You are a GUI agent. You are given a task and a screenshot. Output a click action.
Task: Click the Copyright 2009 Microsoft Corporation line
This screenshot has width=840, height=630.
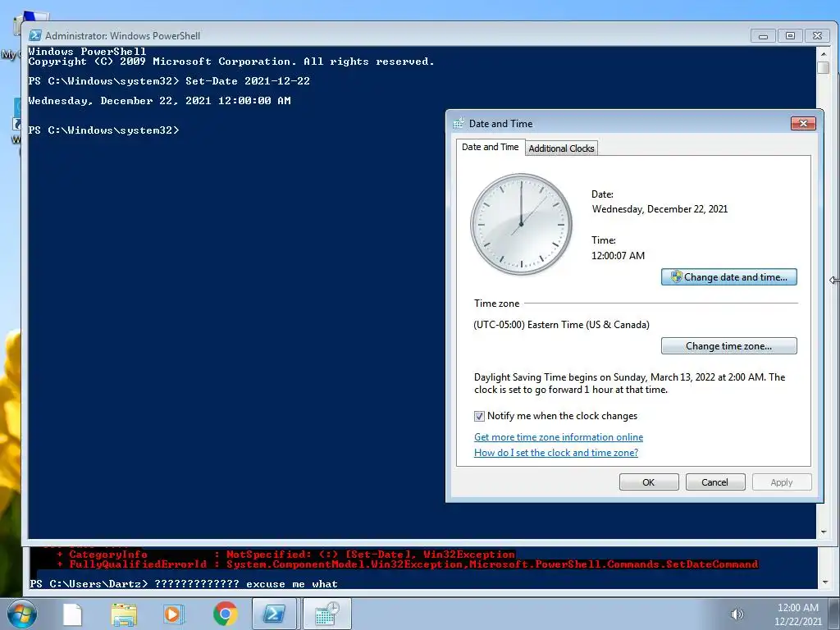pos(231,62)
